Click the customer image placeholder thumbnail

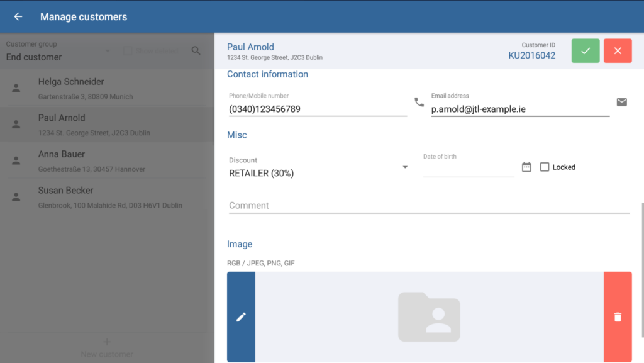(429, 317)
